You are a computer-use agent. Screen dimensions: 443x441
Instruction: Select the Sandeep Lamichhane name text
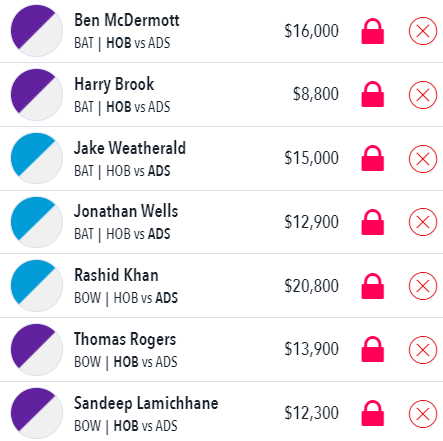146,403
